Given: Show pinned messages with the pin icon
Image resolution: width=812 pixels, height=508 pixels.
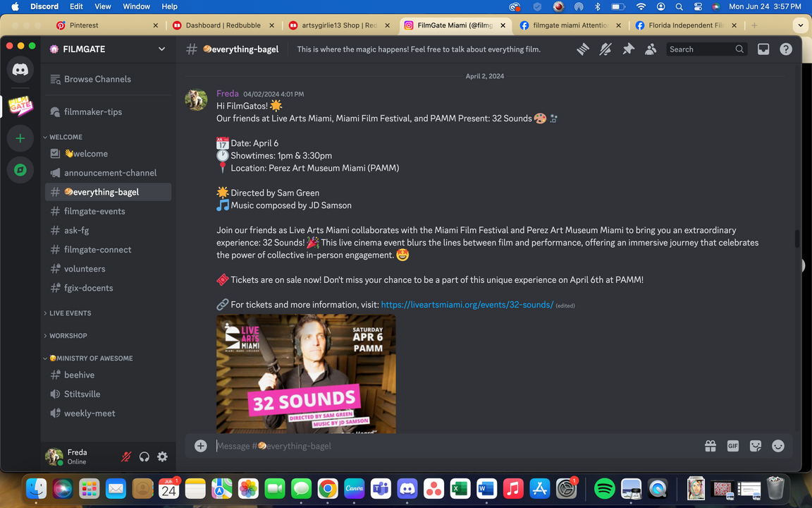Looking at the screenshot, I should (628, 49).
